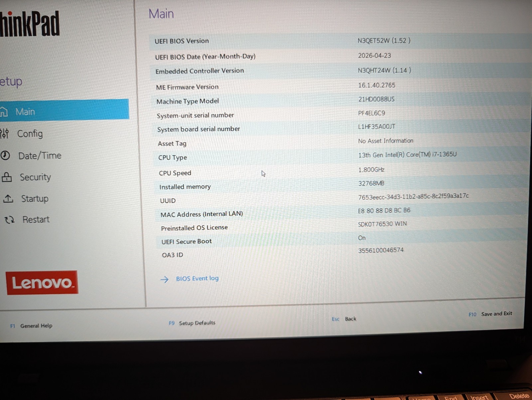The height and width of the screenshot is (400, 532).
Task: Click the Lenovo logo
Action: click(x=42, y=283)
